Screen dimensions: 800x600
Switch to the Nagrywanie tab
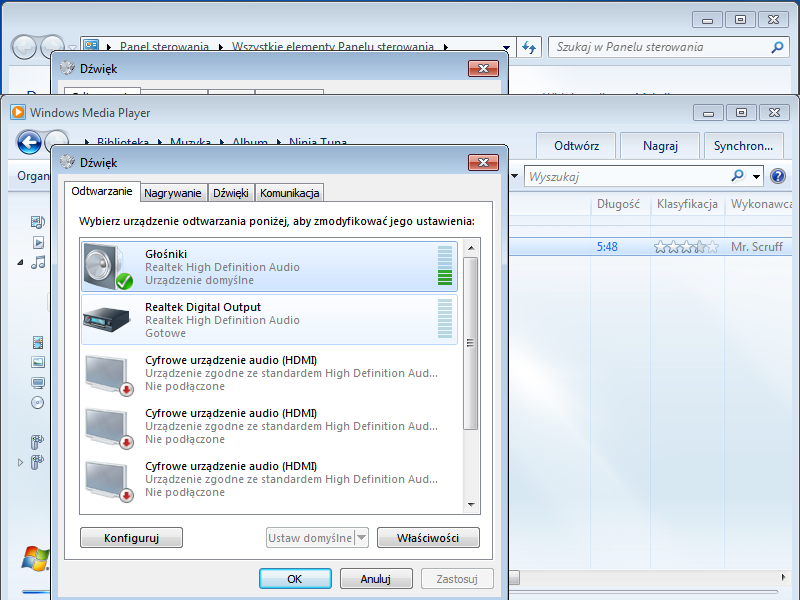pos(172,193)
